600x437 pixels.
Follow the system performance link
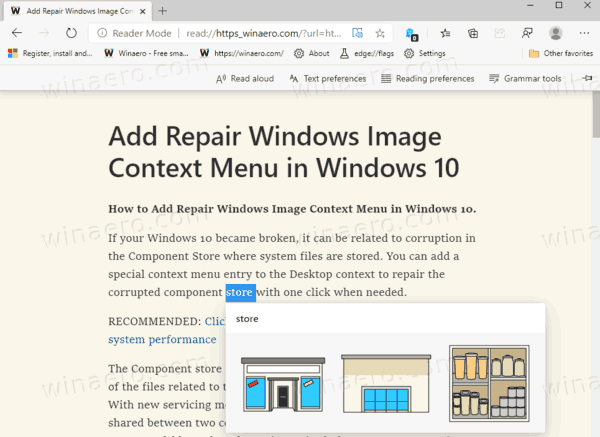162,339
